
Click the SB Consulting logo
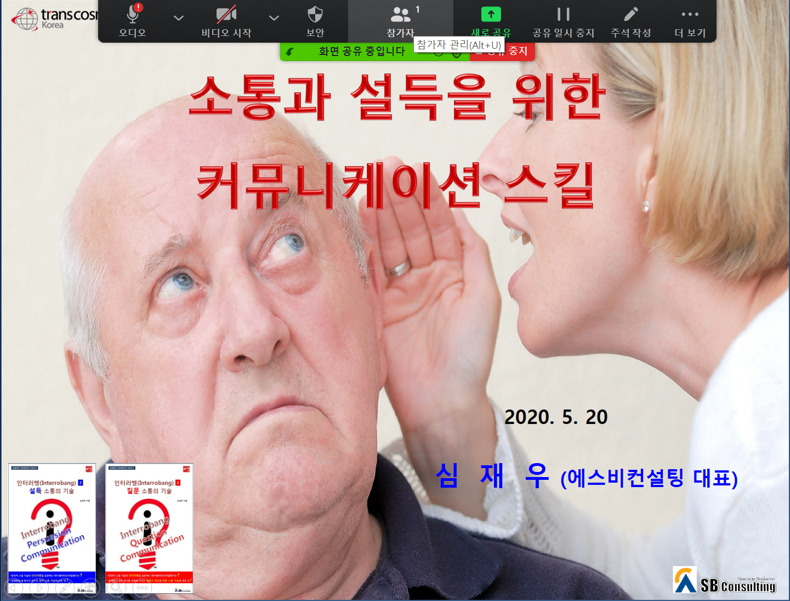click(x=725, y=580)
